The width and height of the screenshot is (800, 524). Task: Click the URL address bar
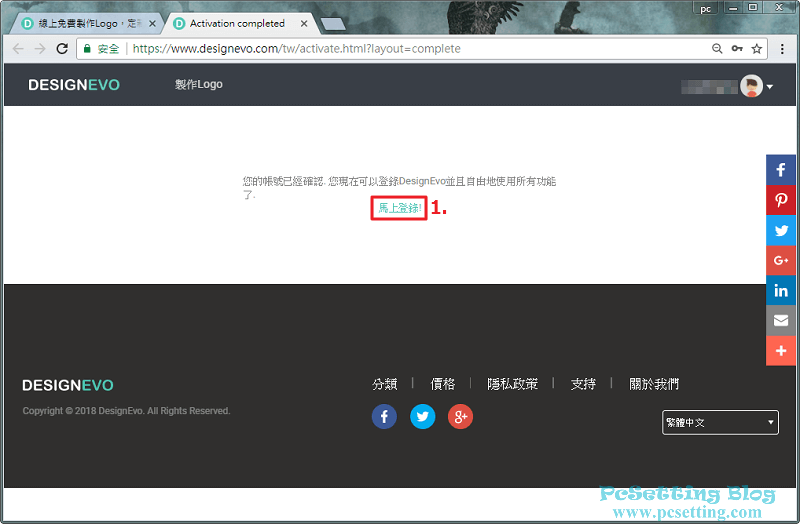[x=400, y=48]
